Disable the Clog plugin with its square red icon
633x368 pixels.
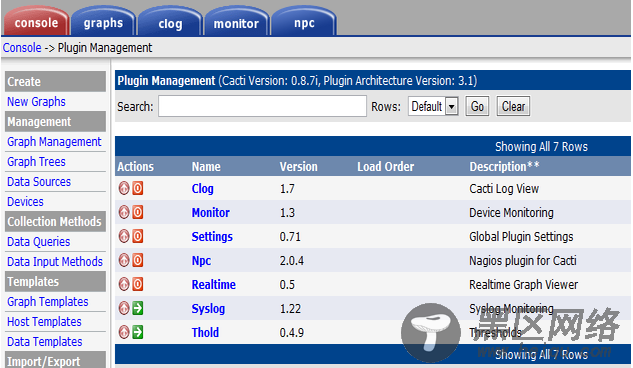[x=138, y=188]
